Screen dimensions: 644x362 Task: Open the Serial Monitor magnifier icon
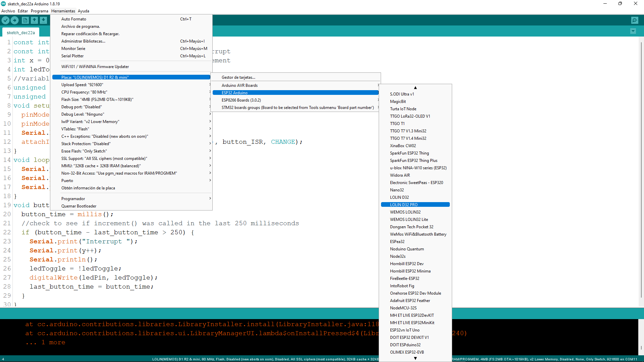[x=635, y=20]
